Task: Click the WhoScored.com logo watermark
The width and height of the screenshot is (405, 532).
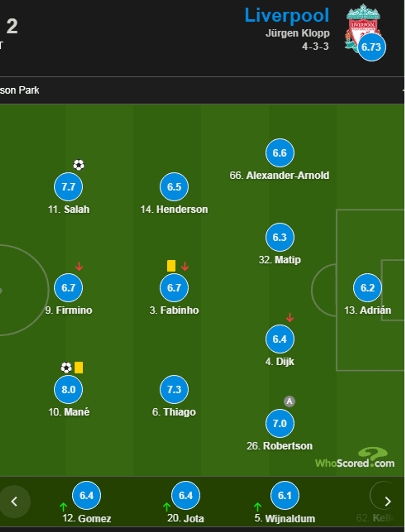Action: (355, 459)
